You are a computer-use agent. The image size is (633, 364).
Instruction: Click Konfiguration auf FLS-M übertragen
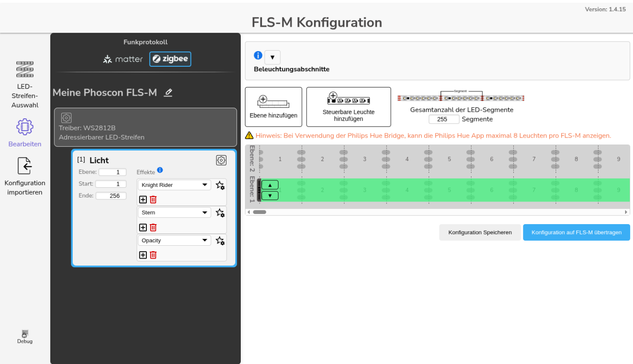[x=576, y=232]
